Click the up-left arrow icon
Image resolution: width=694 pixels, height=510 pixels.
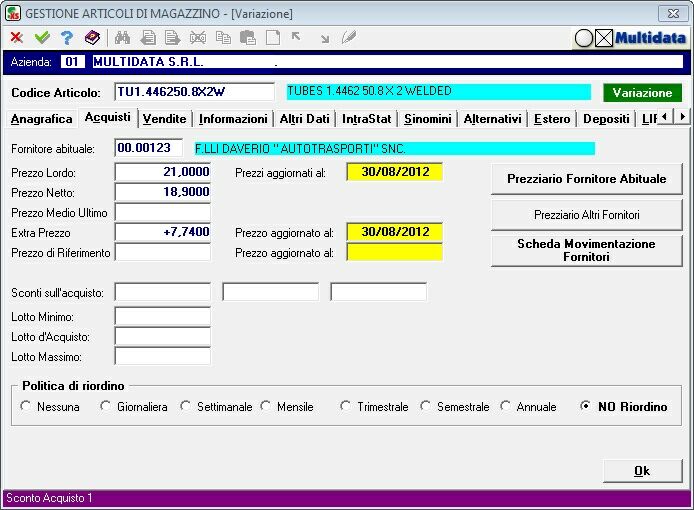(296, 37)
